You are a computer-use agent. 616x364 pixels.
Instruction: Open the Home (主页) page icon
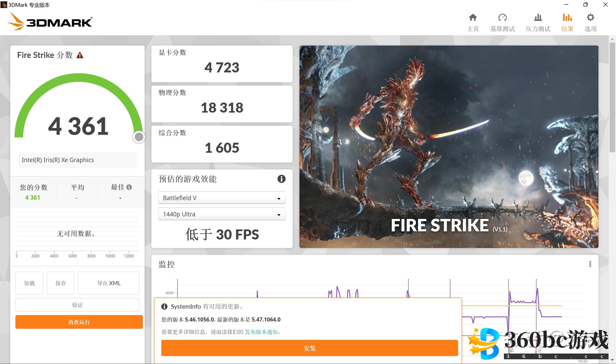[x=473, y=18]
